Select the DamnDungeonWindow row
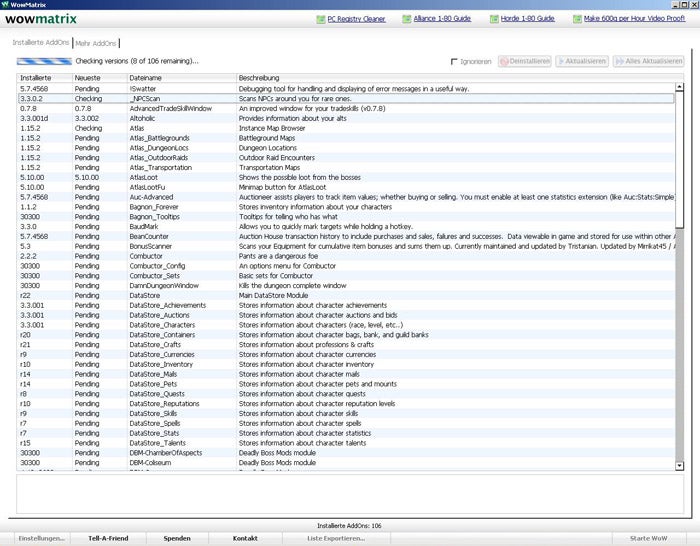This screenshot has width=700, height=546. point(346,285)
